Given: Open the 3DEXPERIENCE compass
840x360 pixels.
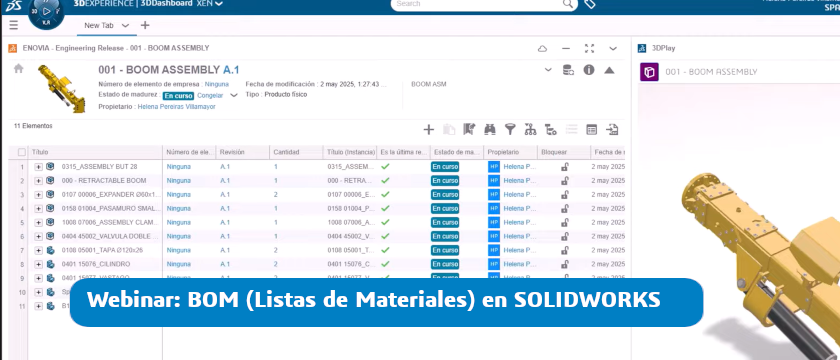Looking at the screenshot, I should click(46, 12).
